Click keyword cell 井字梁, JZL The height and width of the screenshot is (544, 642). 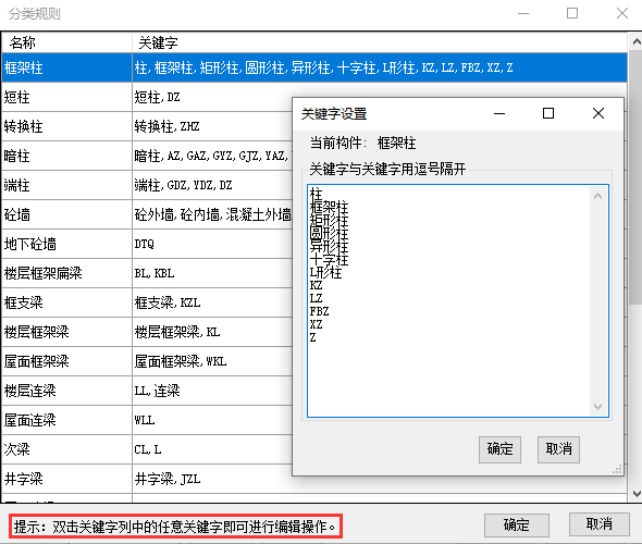212,479
